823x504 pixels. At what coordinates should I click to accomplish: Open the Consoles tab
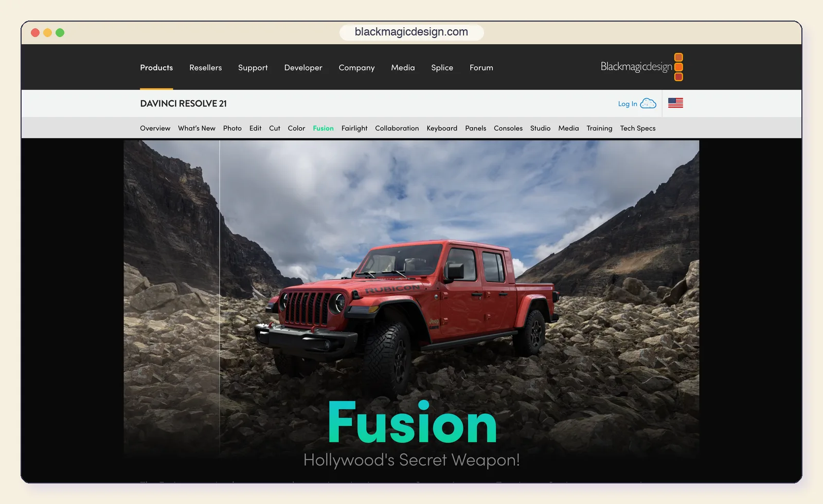click(508, 128)
